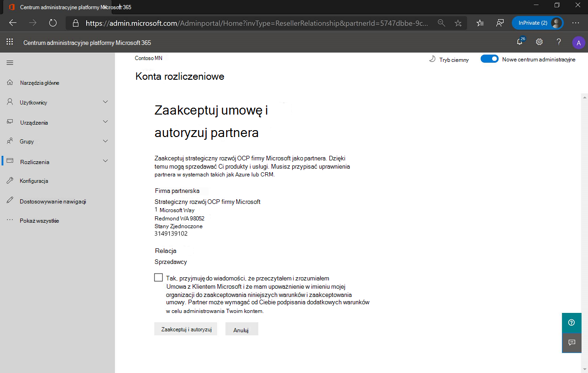Expand the Rozliczenia chevron
This screenshot has height=373, width=588.
(105, 161)
